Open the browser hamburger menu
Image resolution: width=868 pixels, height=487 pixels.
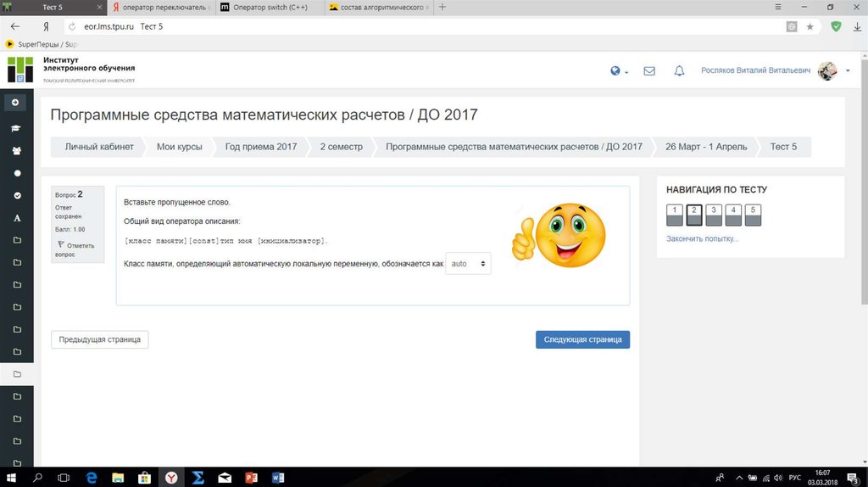[x=778, y=7]
